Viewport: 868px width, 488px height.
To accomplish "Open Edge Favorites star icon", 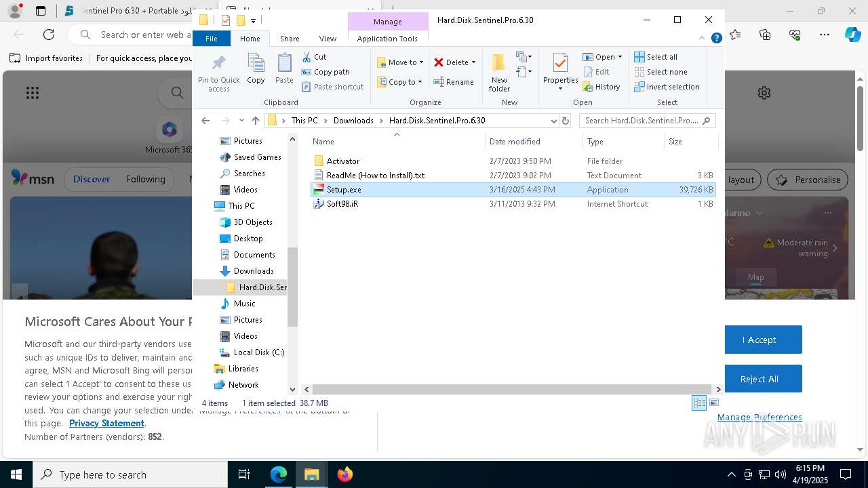I will click(x=736, y=34).
